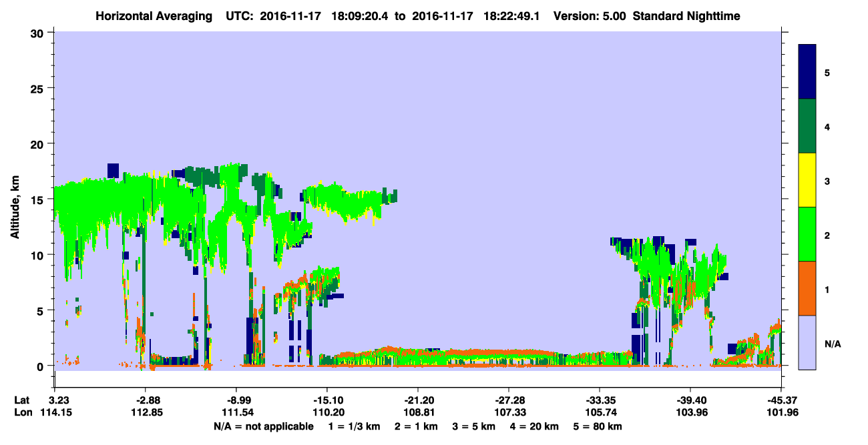Click the colorbar label 3
Image resolution: width=868 pixels, height=445 pixels.
(827, 180)
